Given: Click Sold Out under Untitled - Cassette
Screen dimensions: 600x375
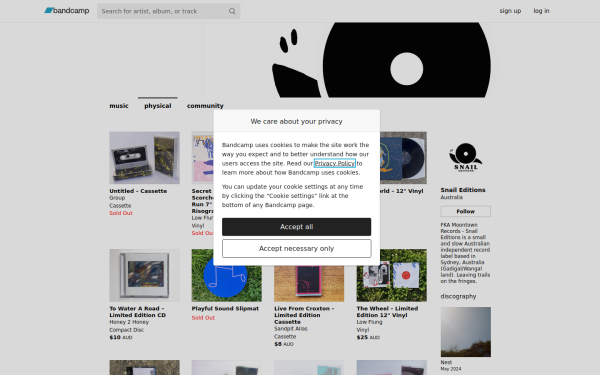Looking at the screenshot, I should tap(121, 213).
